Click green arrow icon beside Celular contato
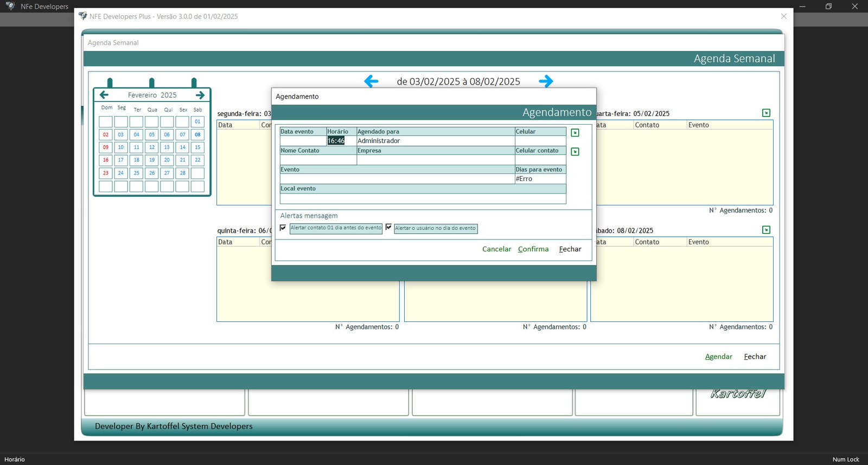Viewport: 868px width, 465px height. click(575, 152)
